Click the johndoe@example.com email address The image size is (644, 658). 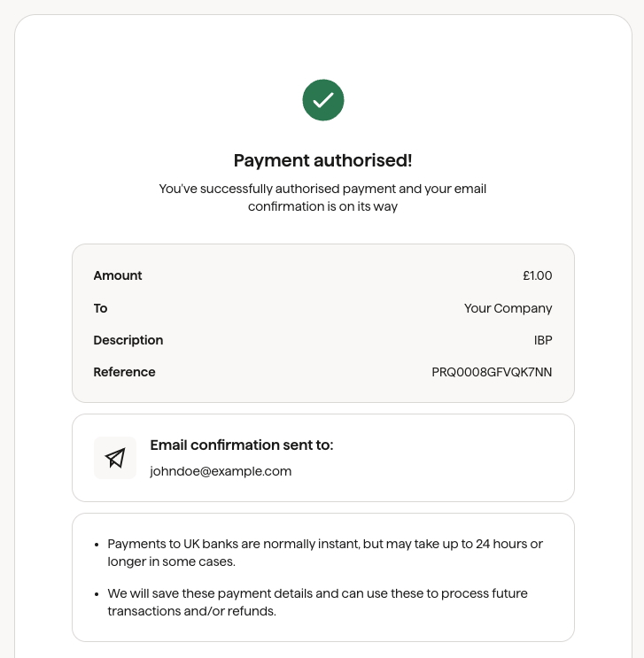221,471
